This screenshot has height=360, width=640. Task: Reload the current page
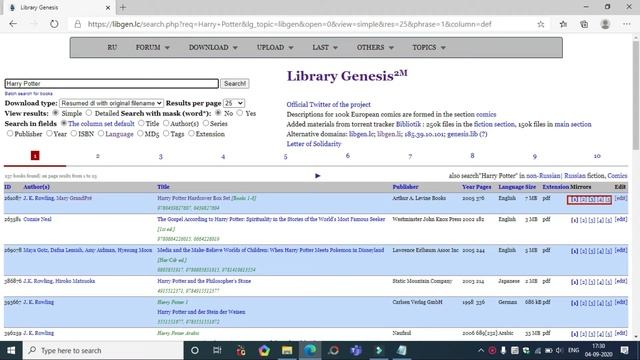coord(54,24)
